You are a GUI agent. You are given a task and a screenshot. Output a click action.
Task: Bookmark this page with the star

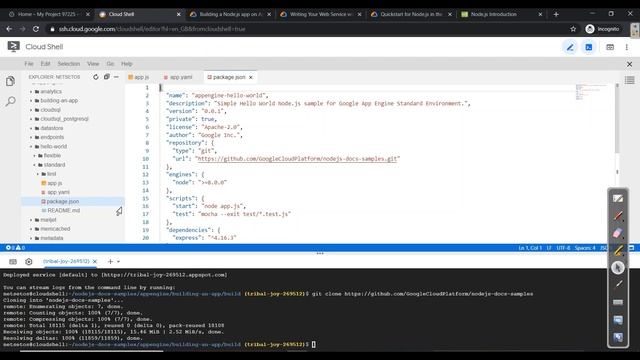click(x=573, y=29)
